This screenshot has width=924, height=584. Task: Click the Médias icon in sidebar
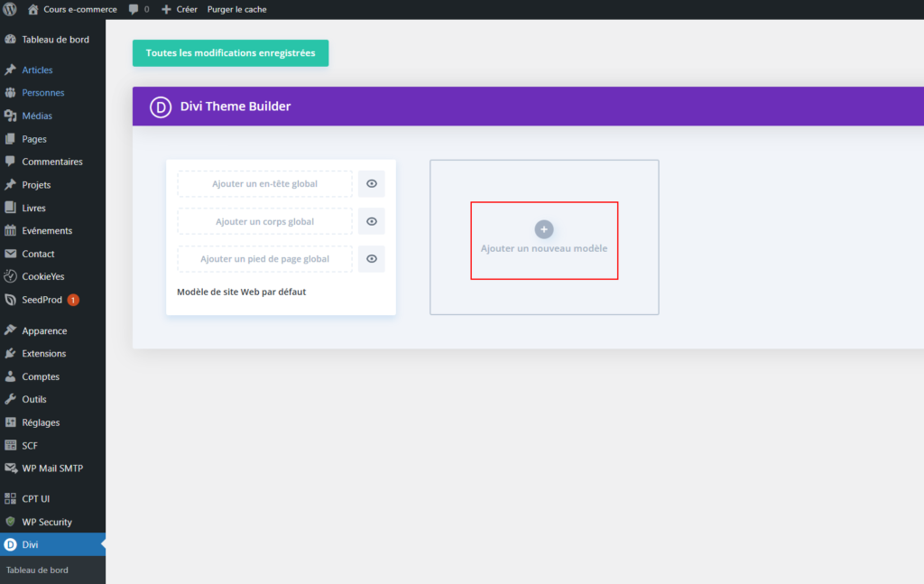(x=10, y=116)
